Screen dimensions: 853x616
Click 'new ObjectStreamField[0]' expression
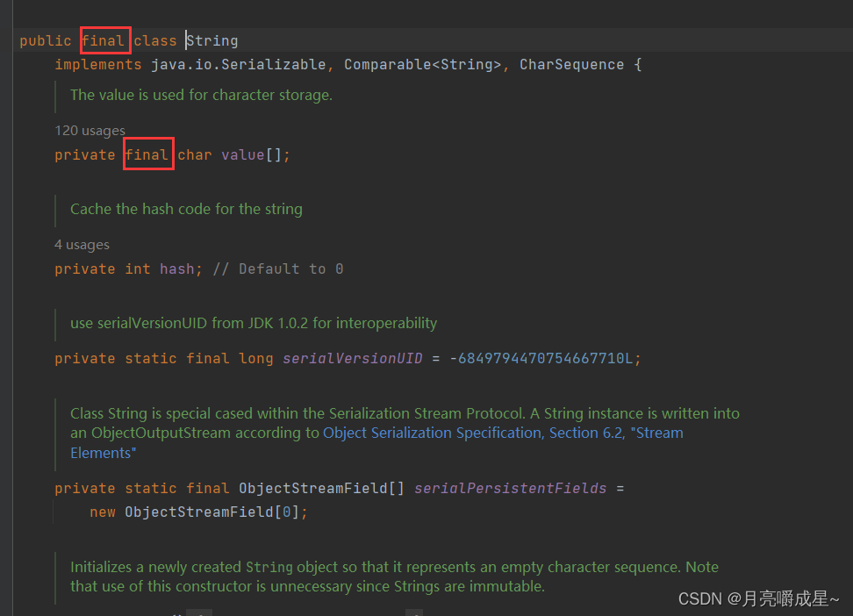pos(195,512)
